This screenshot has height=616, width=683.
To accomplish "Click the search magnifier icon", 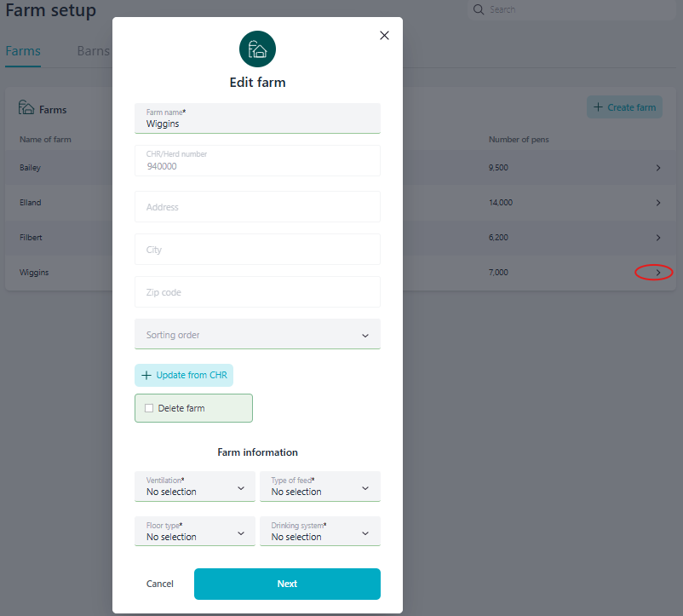I will (x=479, y=9).
